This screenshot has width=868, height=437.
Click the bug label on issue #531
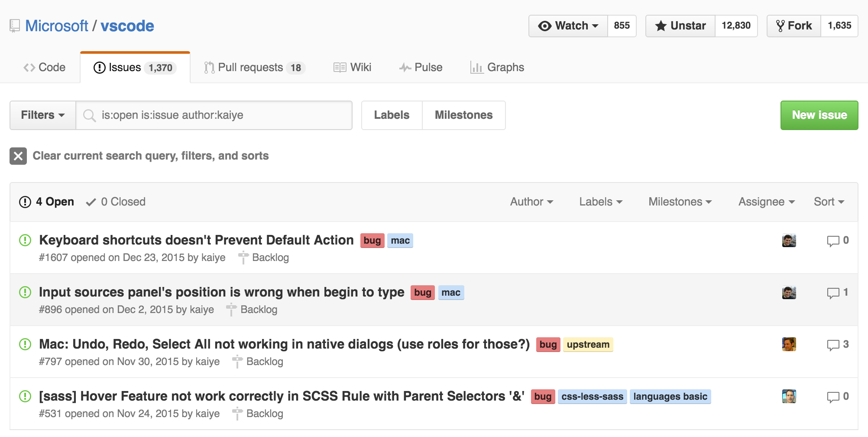pyautogui.click(x=543, y=397)
